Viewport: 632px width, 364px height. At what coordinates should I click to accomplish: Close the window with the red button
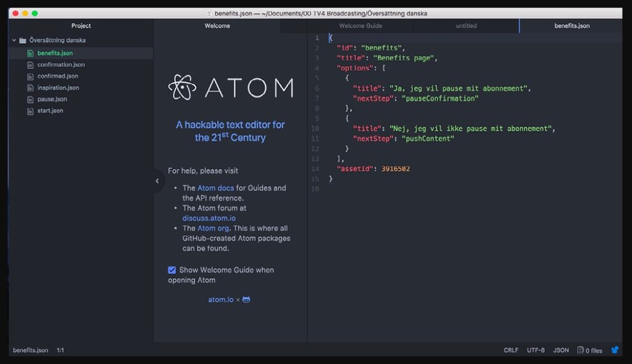pos(15,14)
